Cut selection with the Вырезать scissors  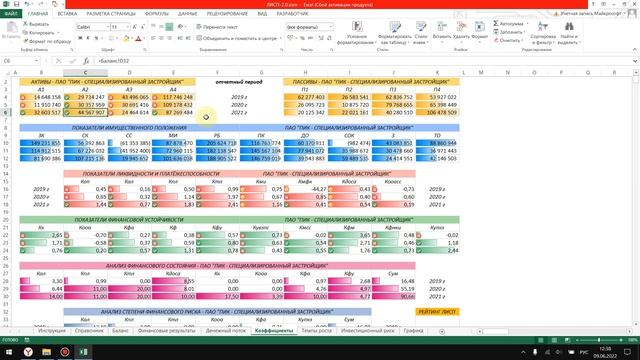click(36, 24)
